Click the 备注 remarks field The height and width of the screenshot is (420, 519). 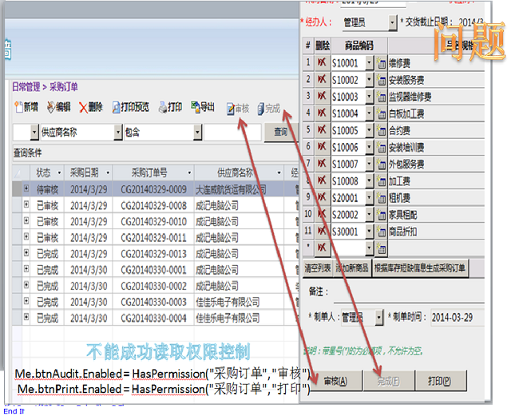[409, 292]
